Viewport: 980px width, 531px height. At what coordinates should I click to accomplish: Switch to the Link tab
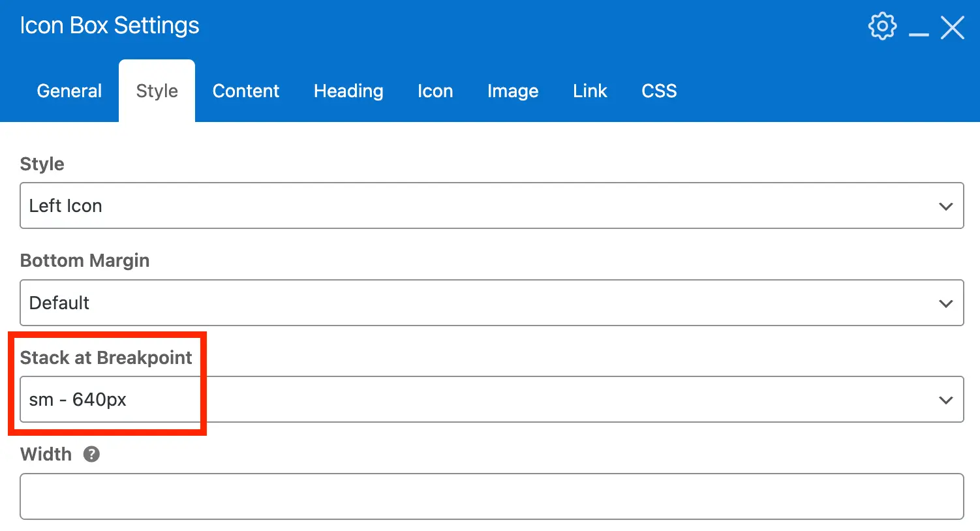589,91
